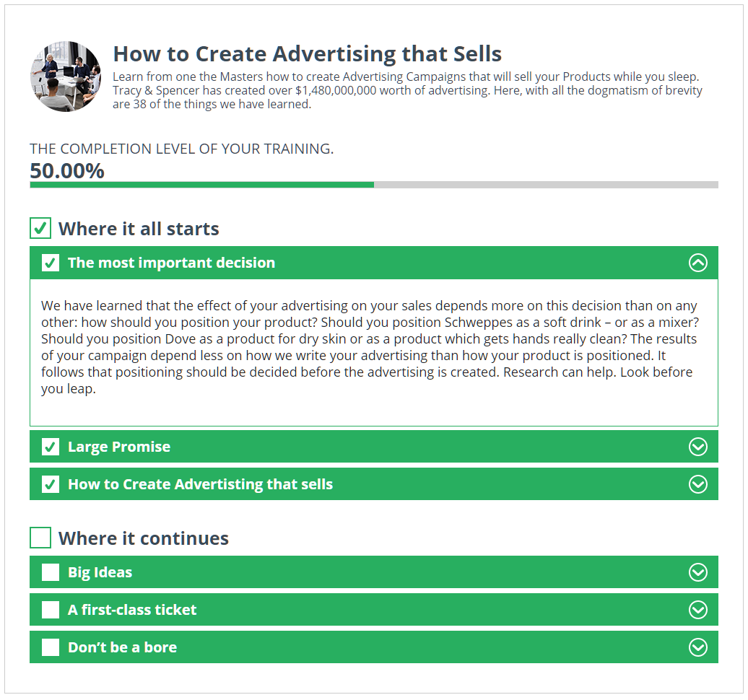Image resolution: width=748 pixels, height=700 pixels.
Task: Expand the 'Big Ideas' chevron icon
Action: point(697,572)
